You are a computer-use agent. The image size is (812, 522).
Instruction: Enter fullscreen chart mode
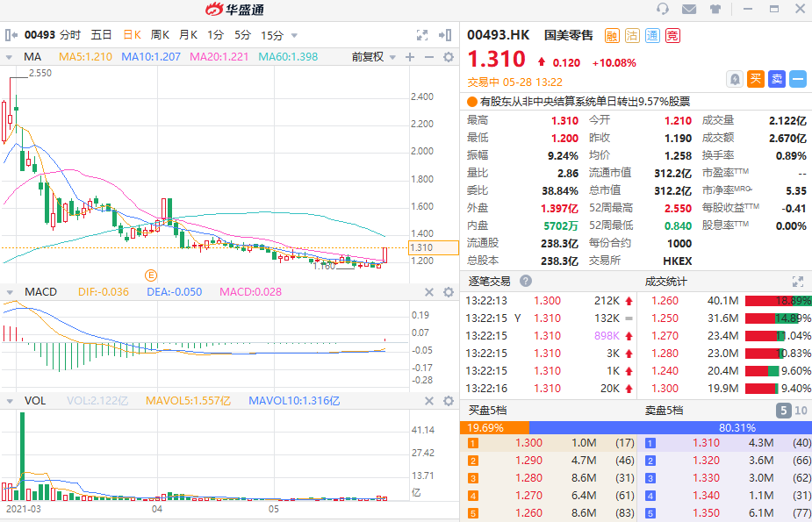click(421, 35)
